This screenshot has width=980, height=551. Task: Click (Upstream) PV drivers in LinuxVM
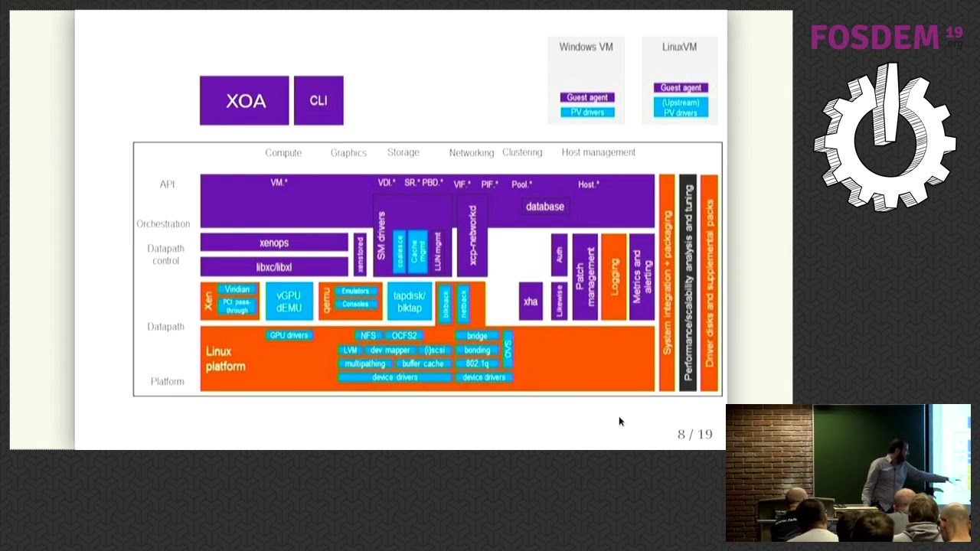[681, 107]
